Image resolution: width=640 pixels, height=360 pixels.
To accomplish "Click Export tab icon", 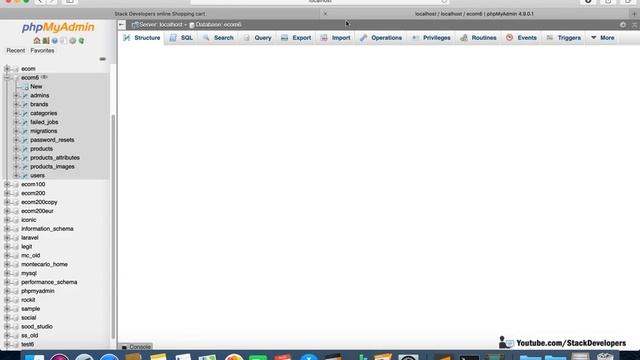I will point(284,38).
